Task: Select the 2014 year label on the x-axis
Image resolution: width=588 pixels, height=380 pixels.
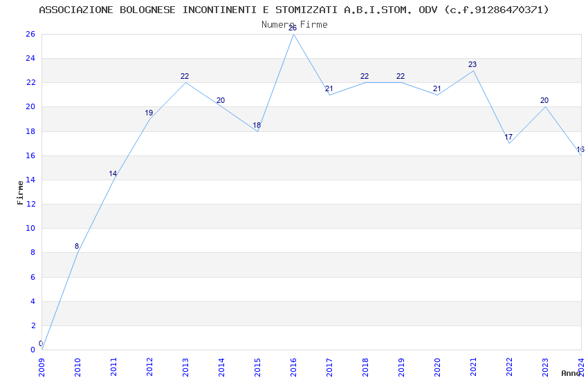Action: coord(221,367)
